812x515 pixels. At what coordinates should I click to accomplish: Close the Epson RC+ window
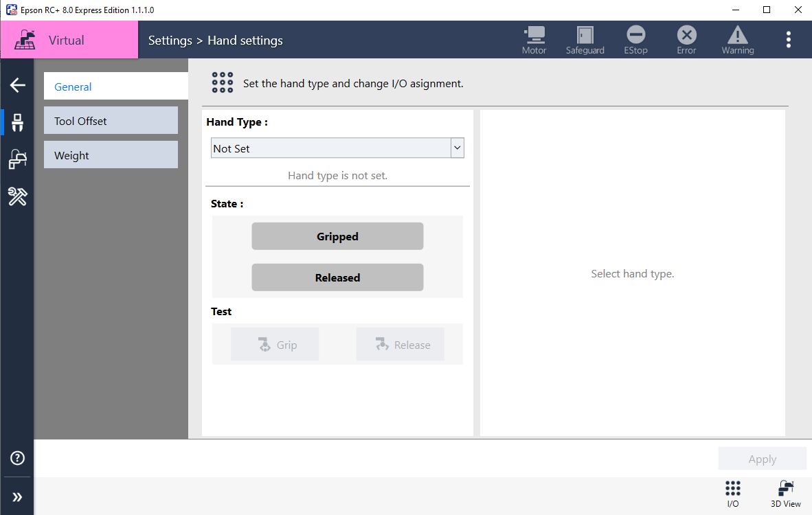(798, 10)
